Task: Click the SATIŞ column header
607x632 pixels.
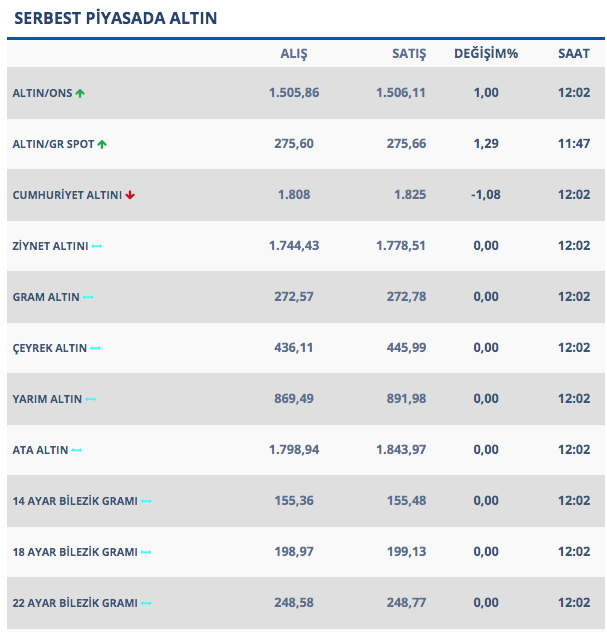Action: [409, 54]
